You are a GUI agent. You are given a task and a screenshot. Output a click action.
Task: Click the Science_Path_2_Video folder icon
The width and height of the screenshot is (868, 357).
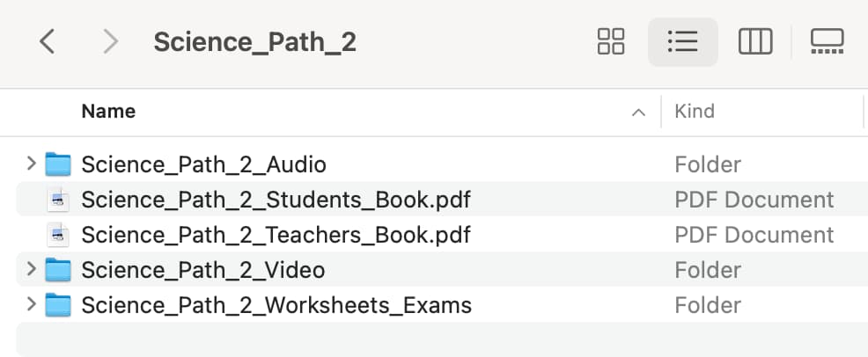click(58, 270)
